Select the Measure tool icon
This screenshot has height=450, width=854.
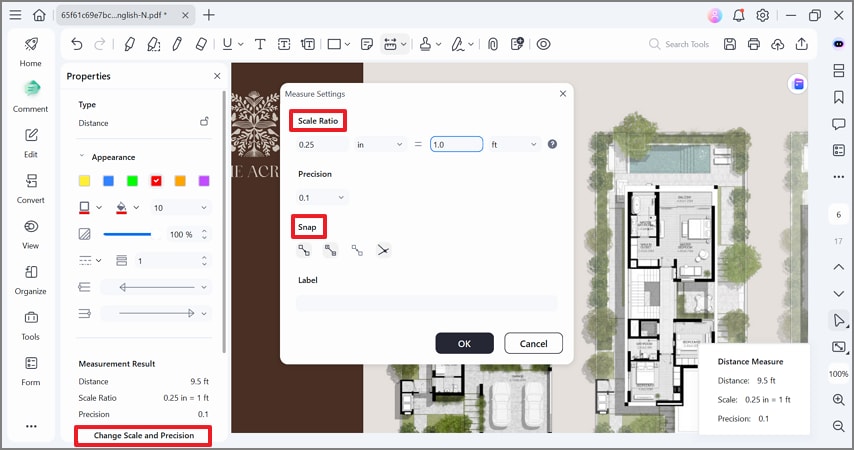(x=391, y=44)
